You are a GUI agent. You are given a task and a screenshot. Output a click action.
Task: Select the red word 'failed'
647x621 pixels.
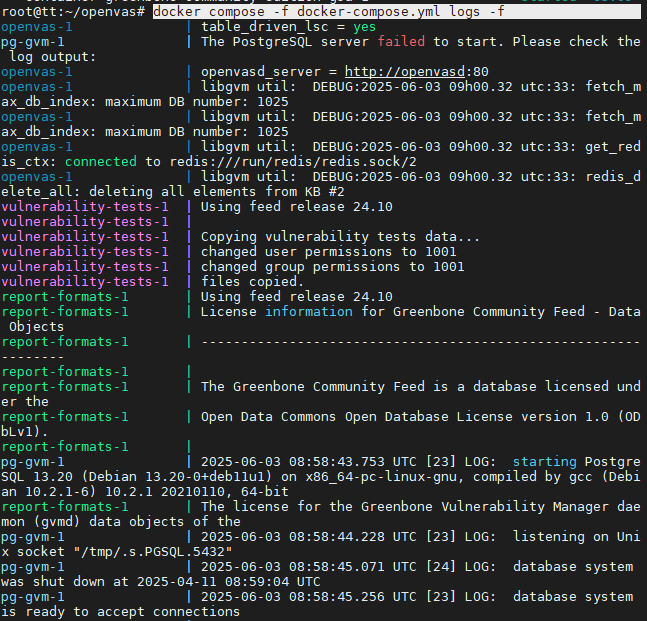[x=401, y=42]
